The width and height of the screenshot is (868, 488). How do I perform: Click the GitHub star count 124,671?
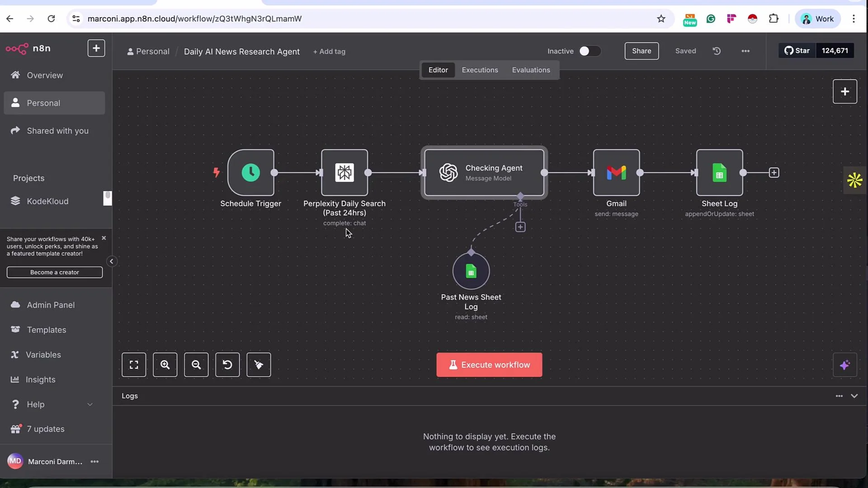(835, 51)
